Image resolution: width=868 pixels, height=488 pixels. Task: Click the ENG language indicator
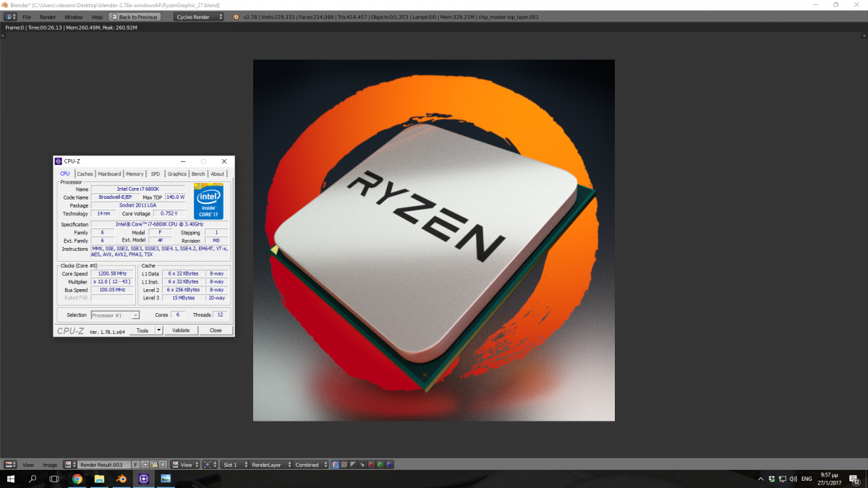[807, 479]
